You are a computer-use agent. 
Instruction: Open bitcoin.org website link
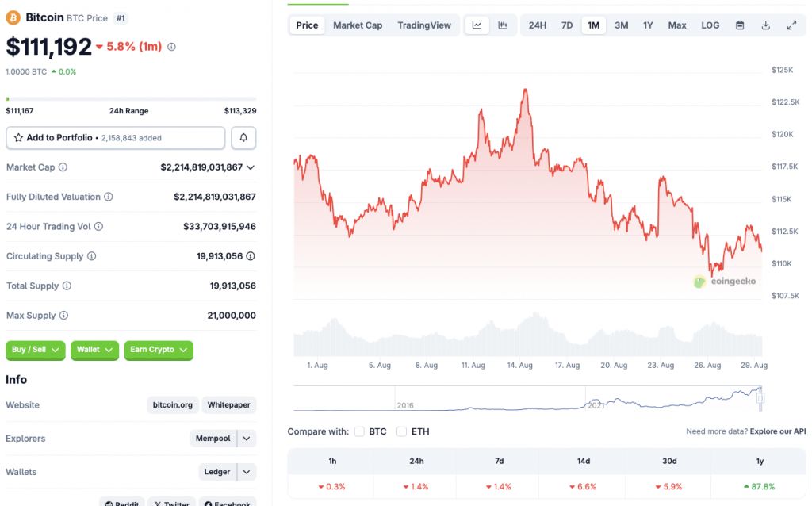[x=172, y=405]
